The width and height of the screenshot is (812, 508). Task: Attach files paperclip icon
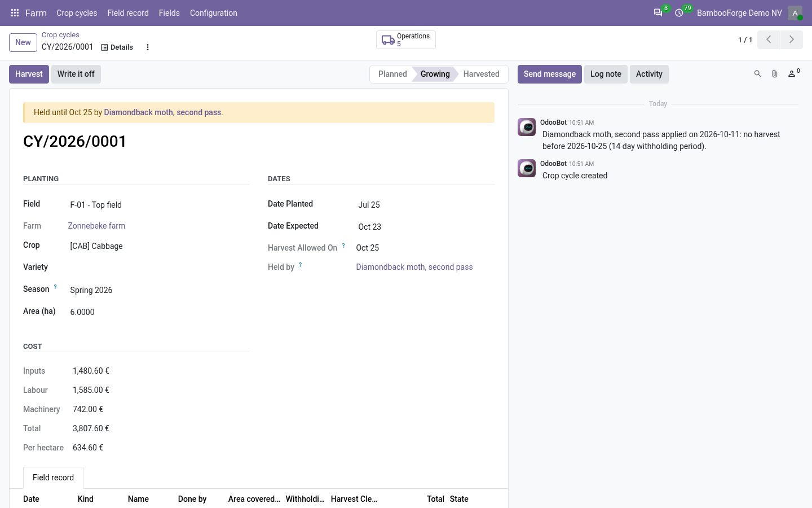[775, 74]
